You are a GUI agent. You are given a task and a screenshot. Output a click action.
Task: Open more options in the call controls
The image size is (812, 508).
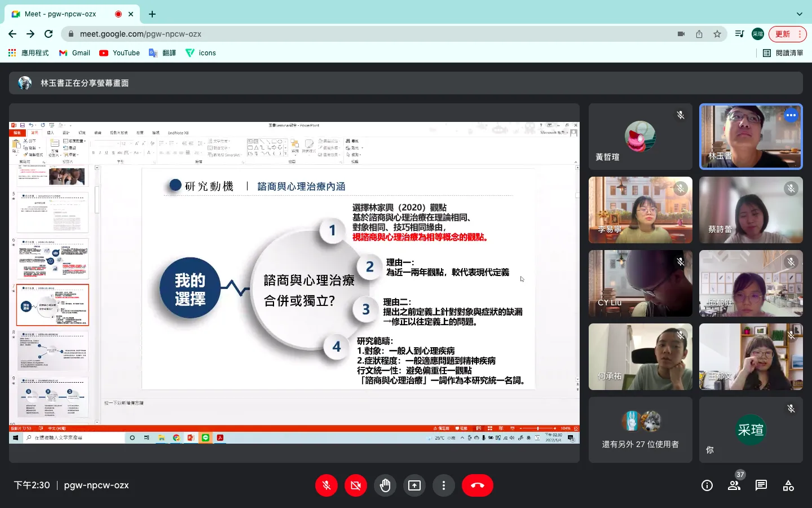[x=444, y=485]
